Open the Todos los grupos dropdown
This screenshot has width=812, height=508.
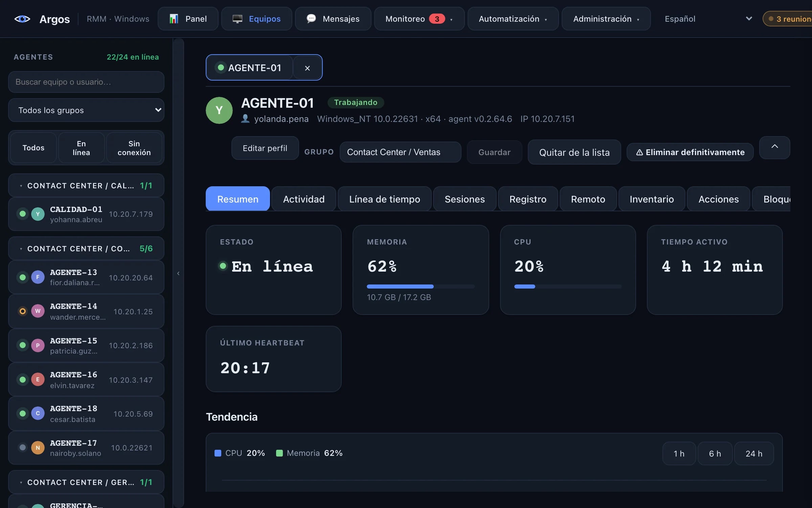pyautogui.click(x=86, y=110)
